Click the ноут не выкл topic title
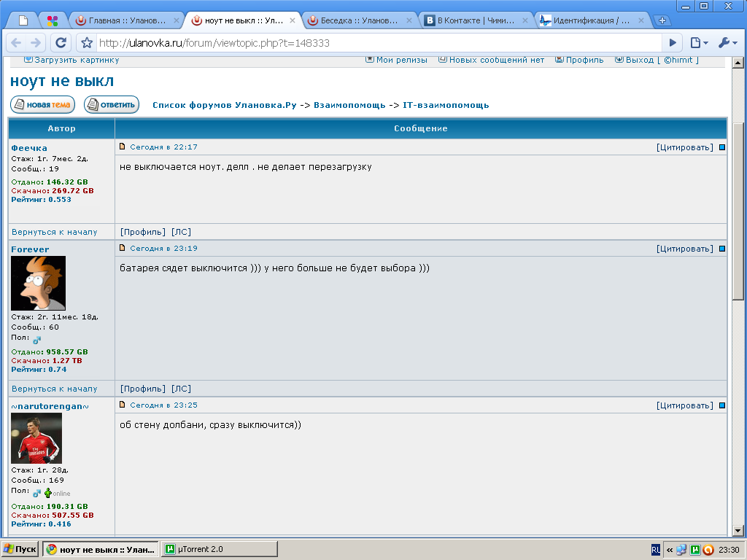This screenshot has height=560, width=747. [62, 81]
